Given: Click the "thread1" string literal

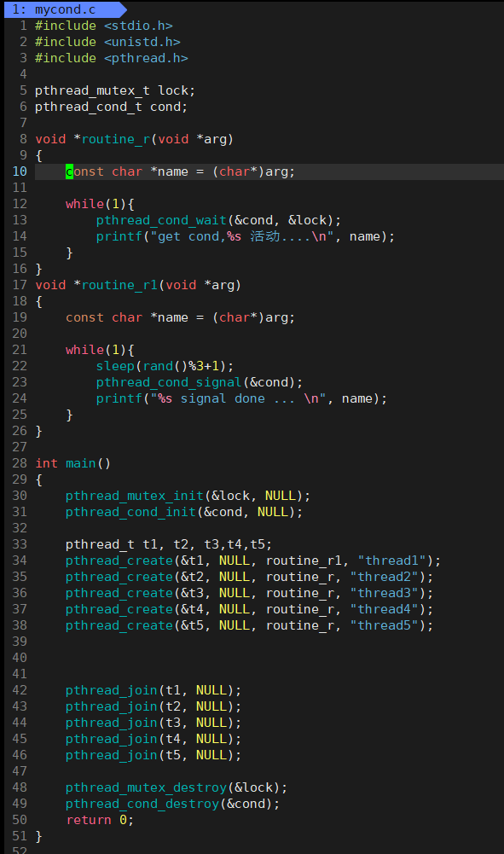Looking at the screenshot, I should [392, 561].
